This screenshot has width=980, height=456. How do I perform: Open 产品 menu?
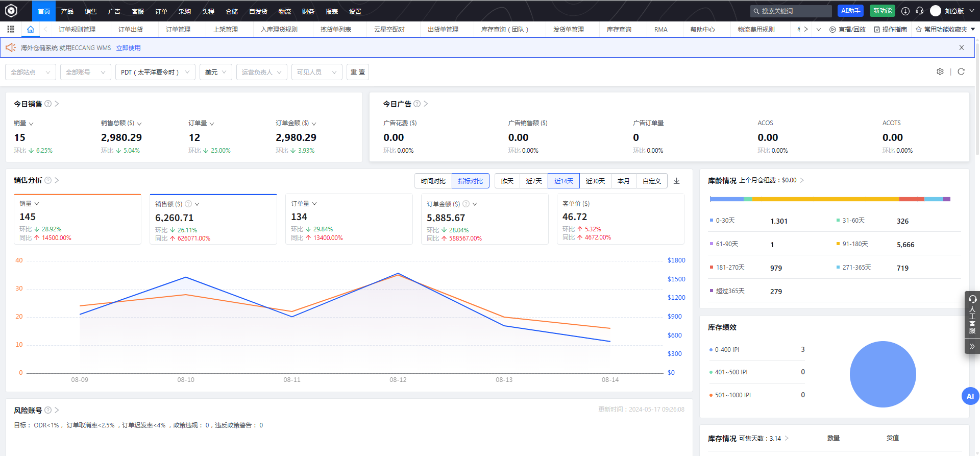(x=67, y=11)
